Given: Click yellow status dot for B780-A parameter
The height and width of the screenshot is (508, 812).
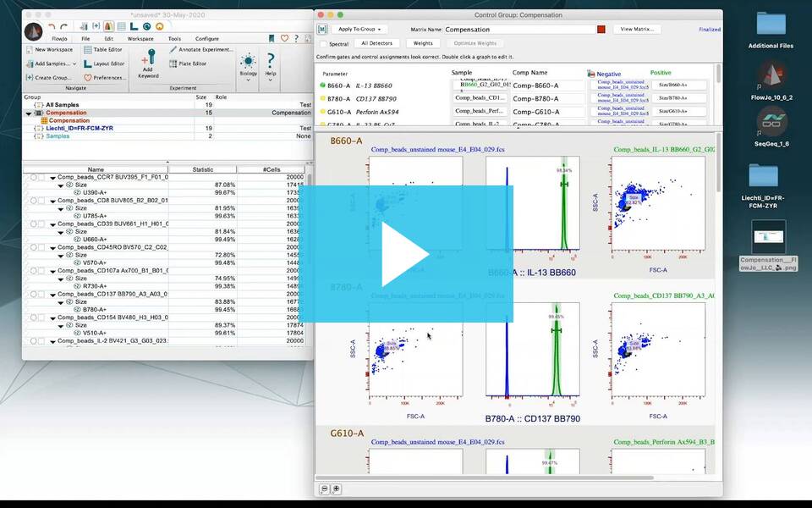Looking at the screenshot, I should pyautogui.click(x=322, y=98).
